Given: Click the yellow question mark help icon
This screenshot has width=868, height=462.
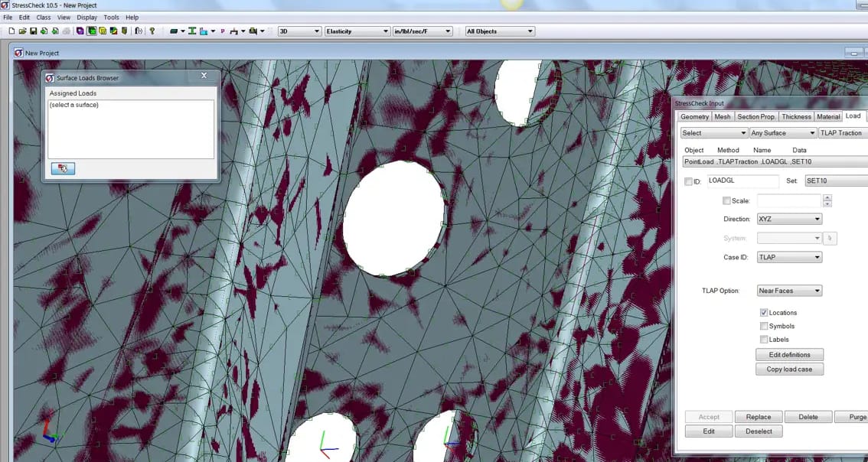Looking at the screenshot, I should [152, 31].
